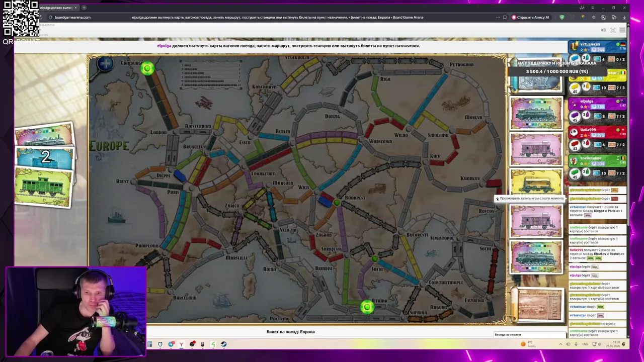Toggle the fullscreen icon in game header
The height and width of the screenshot is (362, 644).
tap(613, 30)
